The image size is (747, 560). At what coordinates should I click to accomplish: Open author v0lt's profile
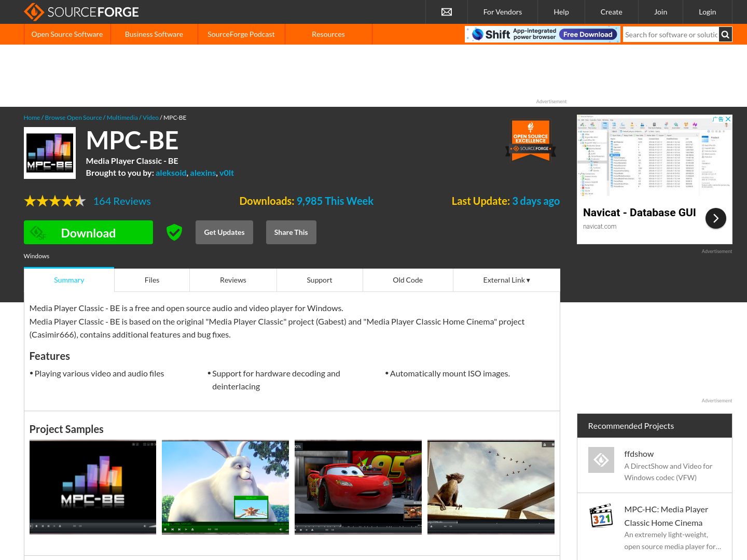tap(227, 173)
